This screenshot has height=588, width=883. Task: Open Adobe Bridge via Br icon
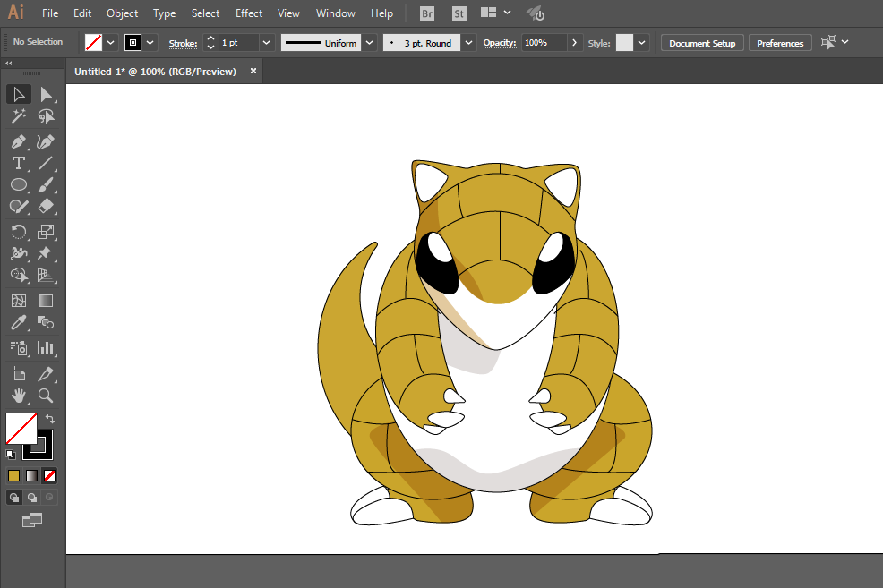[428, 13]
